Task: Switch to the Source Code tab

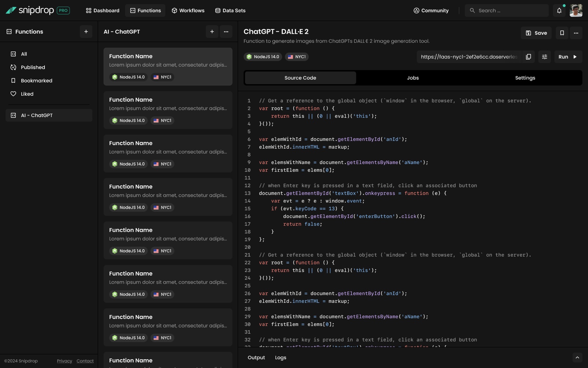Action: click(x=300, y=78)
